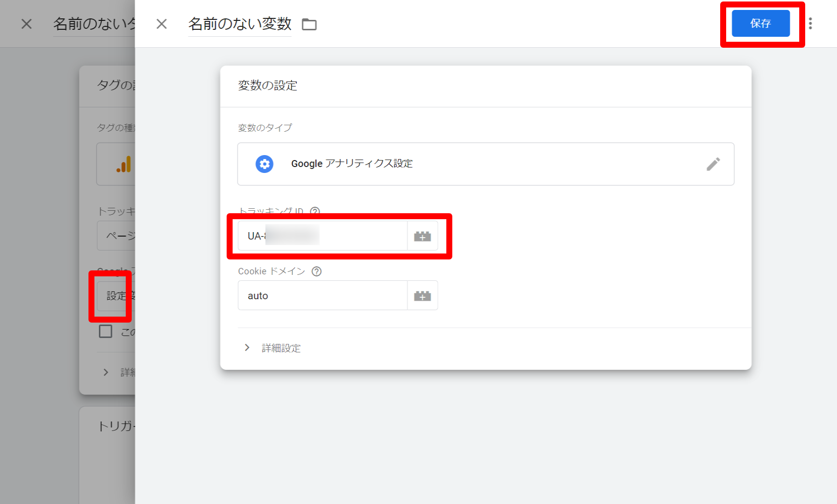
Task: Expand the 詳細設定 section in variable panel
Action: point(273,348)
